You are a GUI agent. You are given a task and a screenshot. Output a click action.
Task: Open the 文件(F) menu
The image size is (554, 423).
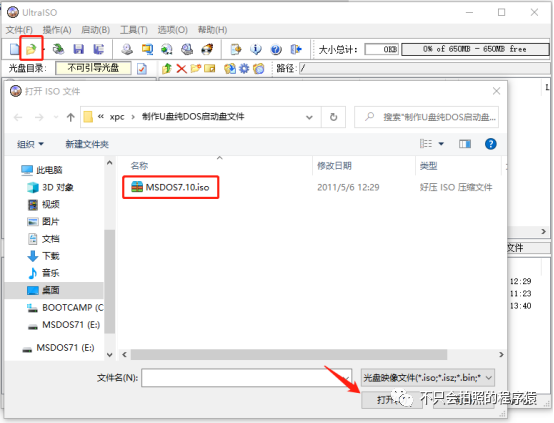coord(19,30)
